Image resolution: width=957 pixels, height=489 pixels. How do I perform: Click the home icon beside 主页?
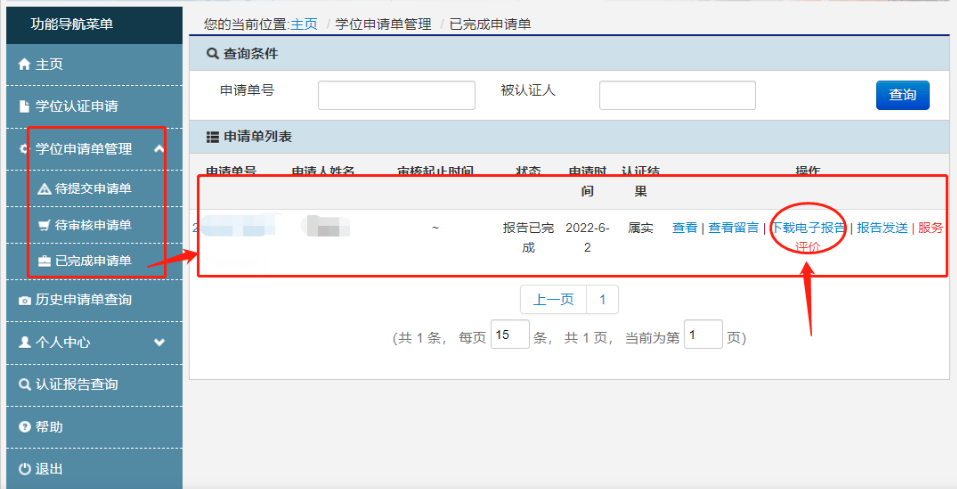click(x=25, y=64)
